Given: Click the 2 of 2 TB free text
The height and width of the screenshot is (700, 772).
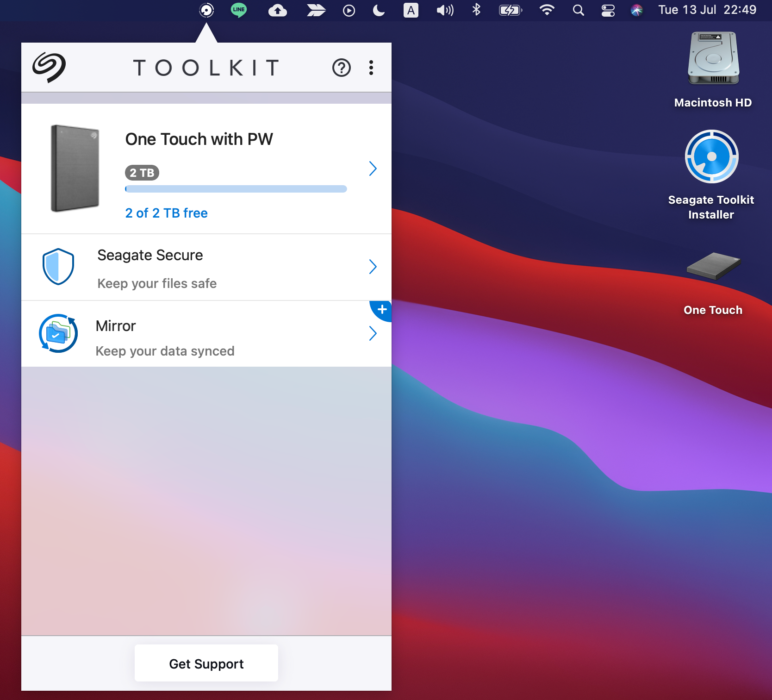Looking at the screenshot, I should tap(166, 213).
